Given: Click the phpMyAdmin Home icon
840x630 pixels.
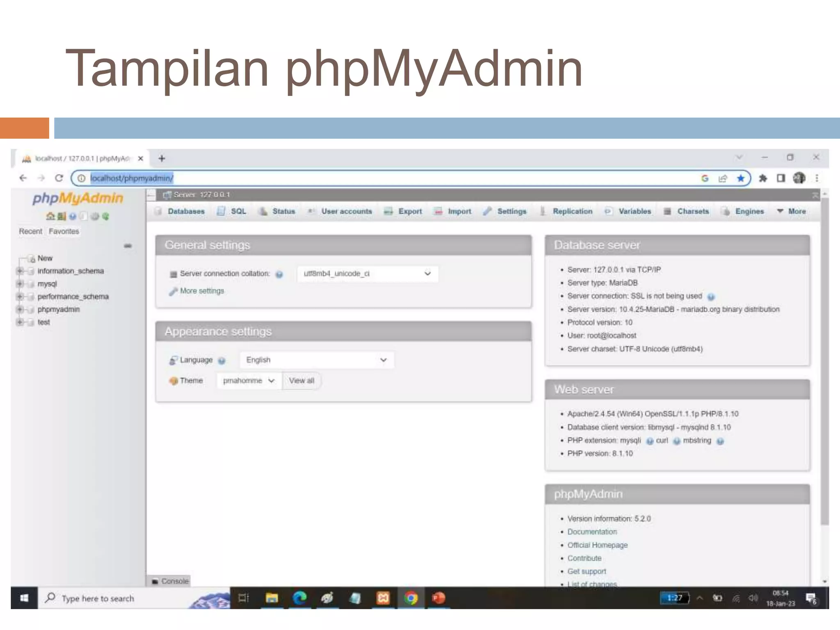Looking at the screenshot, I should tap(50, 216).
